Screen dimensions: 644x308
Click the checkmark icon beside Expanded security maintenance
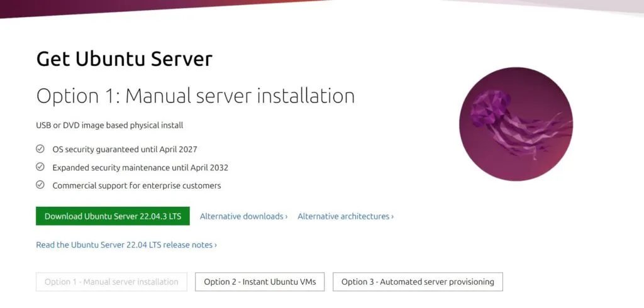point(40,167)
